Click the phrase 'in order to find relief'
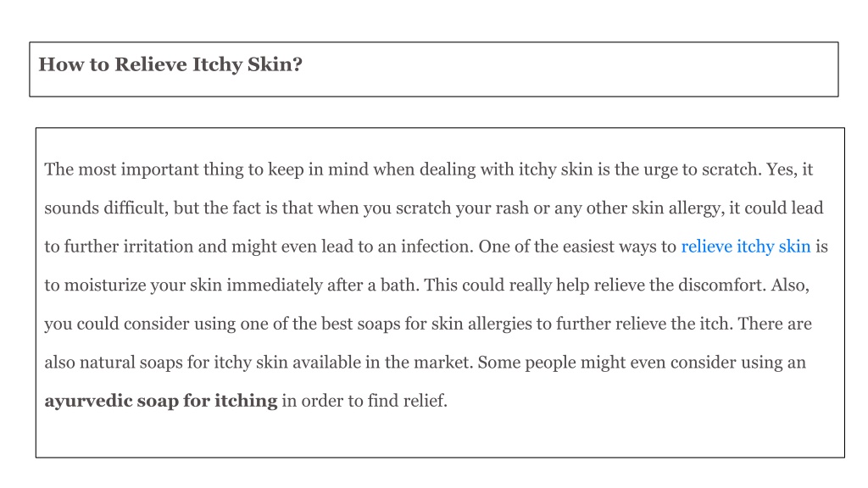 364,401
